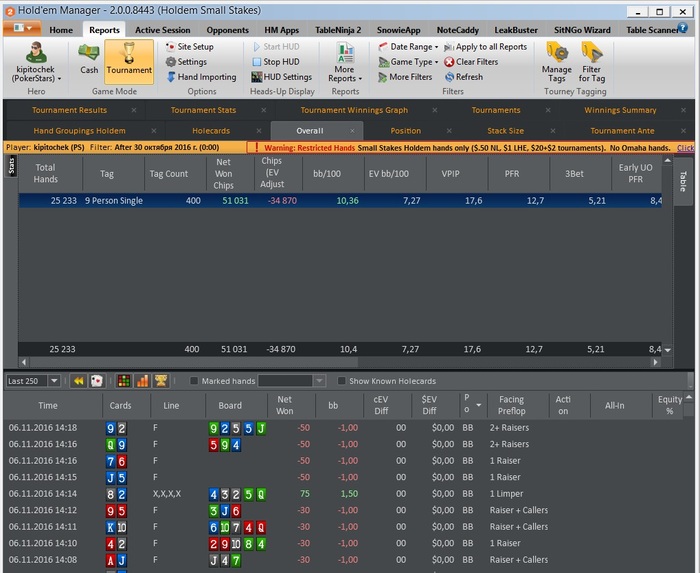Image resolution: width=700 pixels, height=573 pixels.
Task: Click the orange bar chart icon
Action: [142, 381]
